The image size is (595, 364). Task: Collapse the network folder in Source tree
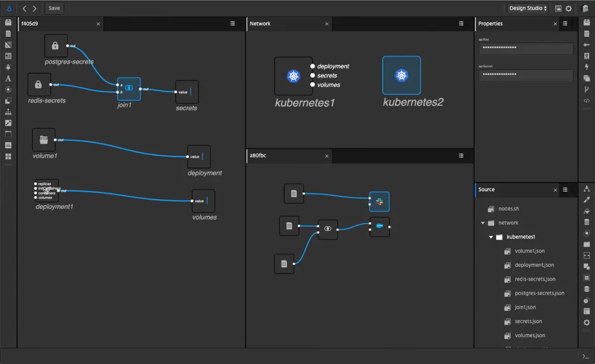tap(482, 223)
